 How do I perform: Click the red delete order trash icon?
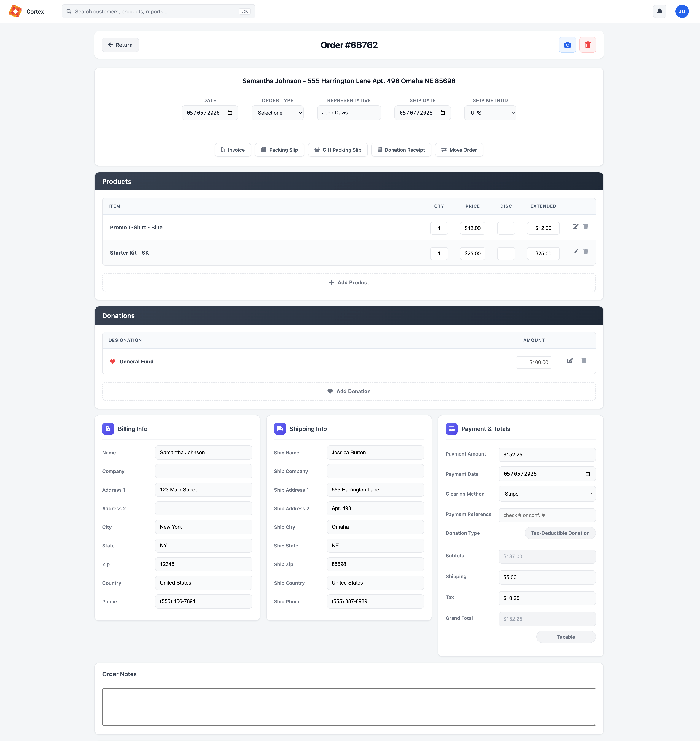click(587, 45)
